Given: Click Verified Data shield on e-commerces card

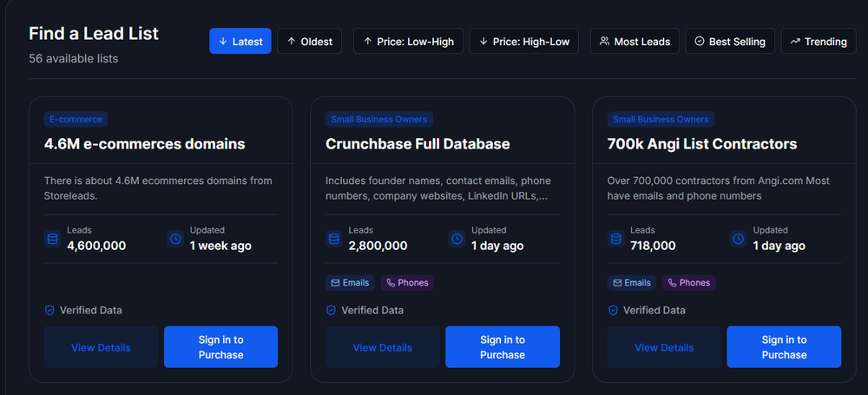Looking at the screenshot, I should tap(49, 310).
